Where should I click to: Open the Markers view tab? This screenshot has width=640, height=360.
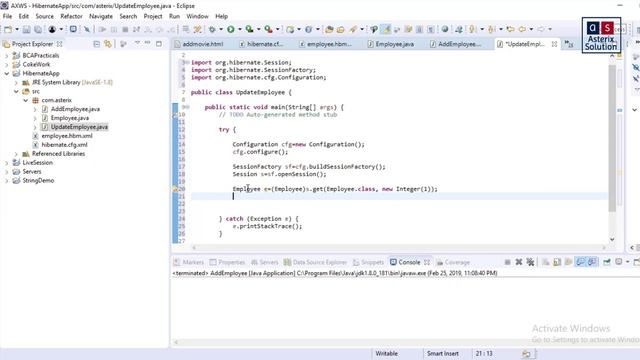[189, 262]
